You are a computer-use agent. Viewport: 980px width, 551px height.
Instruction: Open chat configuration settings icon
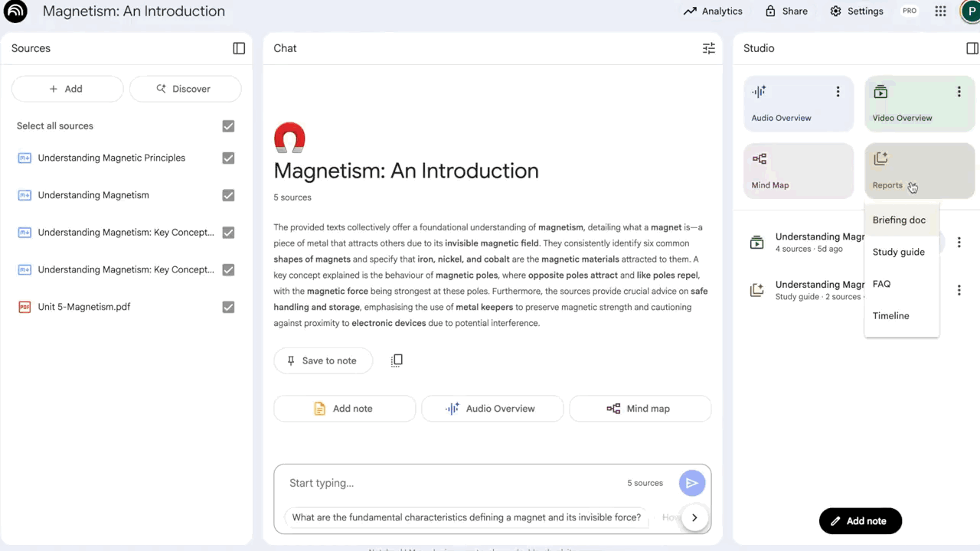(x=709, y=48)
